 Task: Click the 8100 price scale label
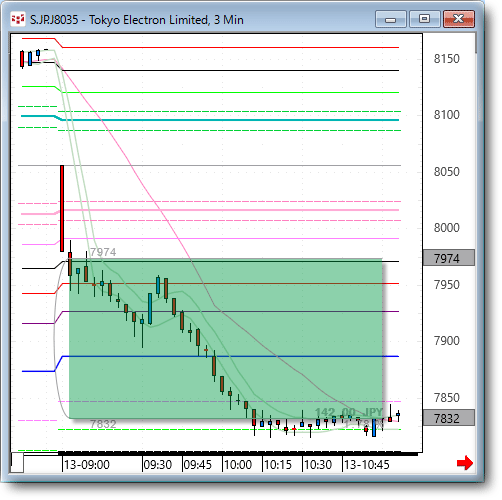click(446, 115)
